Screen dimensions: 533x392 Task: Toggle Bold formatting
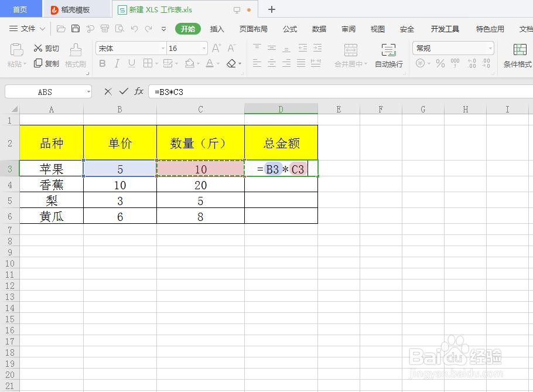pyautogui.click(x=102, y=63)
